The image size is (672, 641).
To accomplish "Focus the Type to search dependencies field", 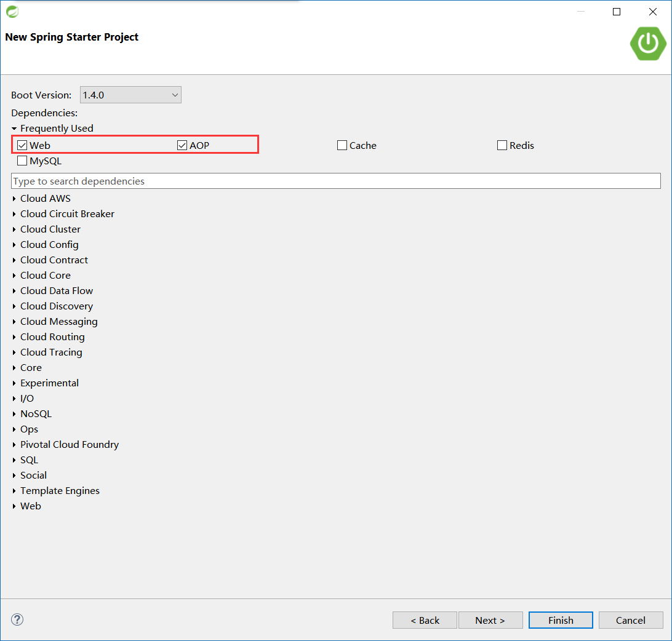I will [x=335, y=181].
